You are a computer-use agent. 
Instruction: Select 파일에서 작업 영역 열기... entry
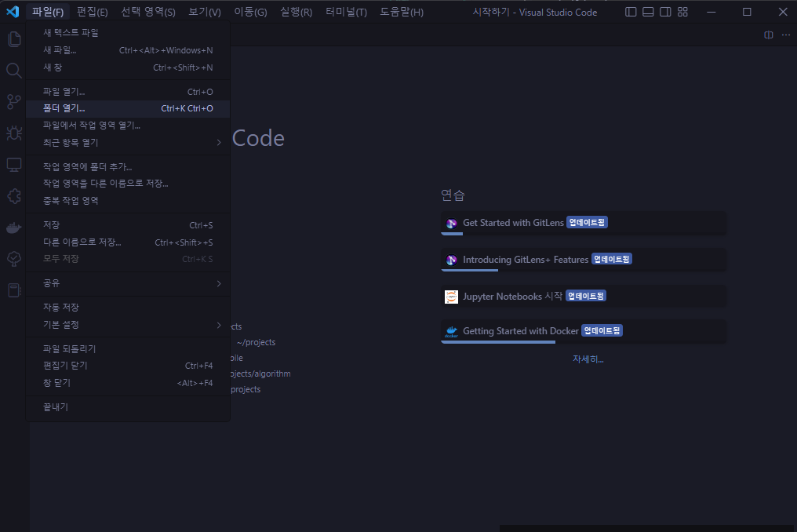128,125
